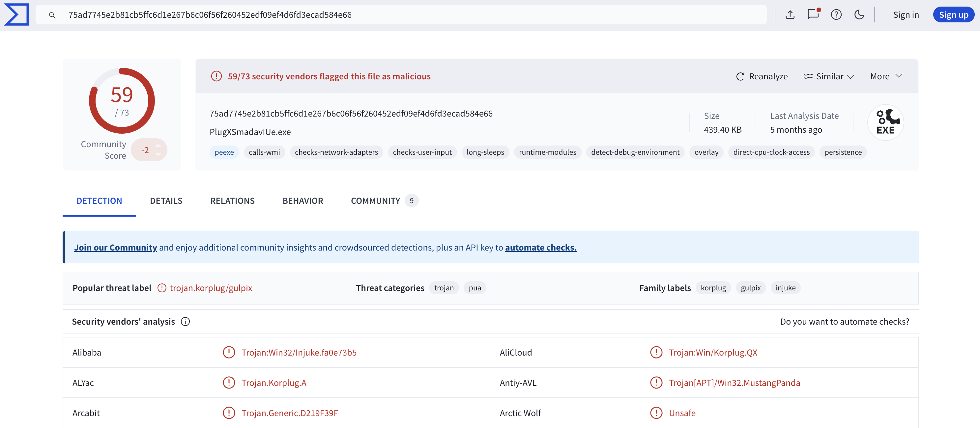Click the alert icon in AliCloud row
980x428 pixels.
coord(656,352)
